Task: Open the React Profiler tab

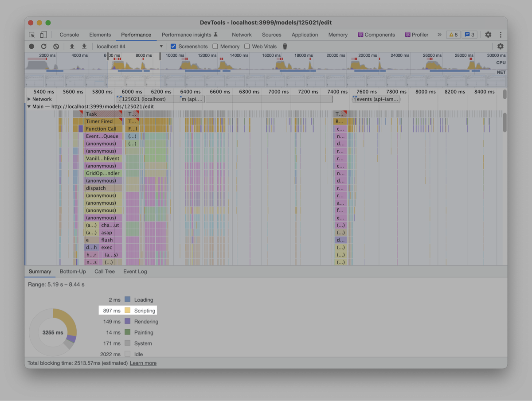Action: click(x=417, y=35)
